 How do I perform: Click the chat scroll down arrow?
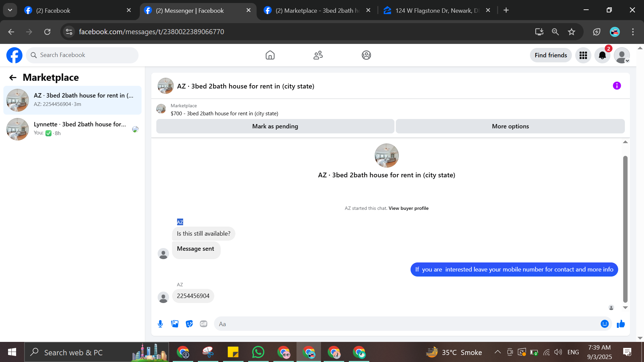[625, 308]
